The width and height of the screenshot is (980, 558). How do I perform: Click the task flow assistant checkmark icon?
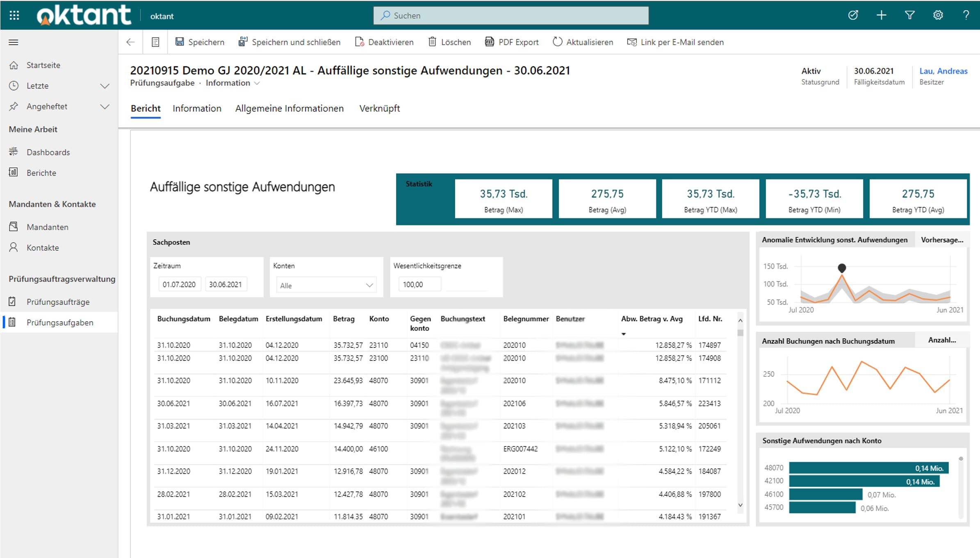coord(853,16)
